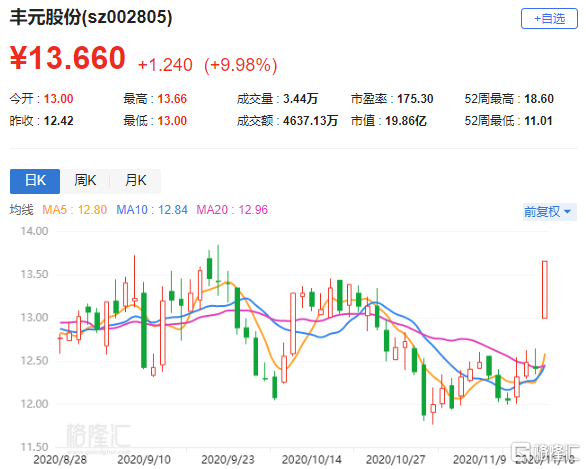Click the 2020/10/14 date axis label
The image size is (586, 469).
click(312, 460)
